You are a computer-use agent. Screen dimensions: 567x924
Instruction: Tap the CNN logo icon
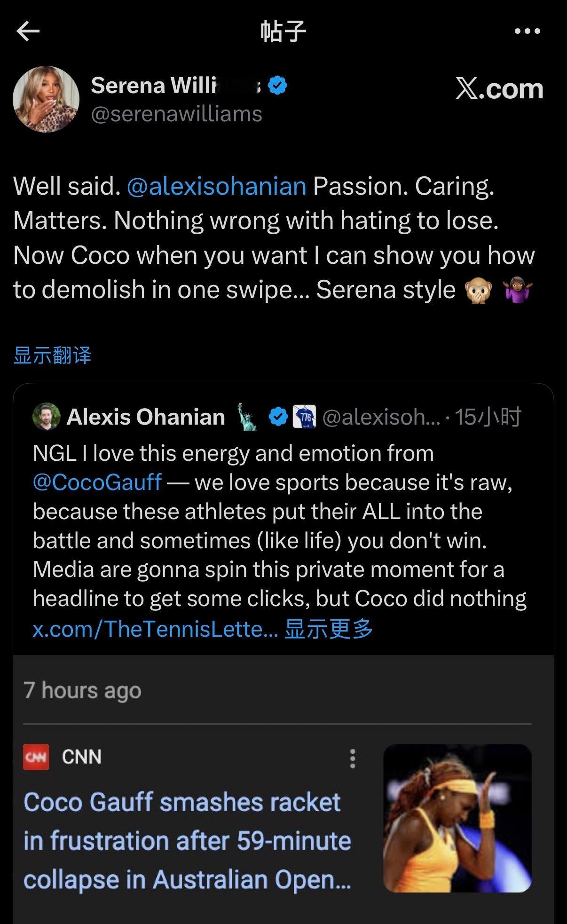(36, 757)
